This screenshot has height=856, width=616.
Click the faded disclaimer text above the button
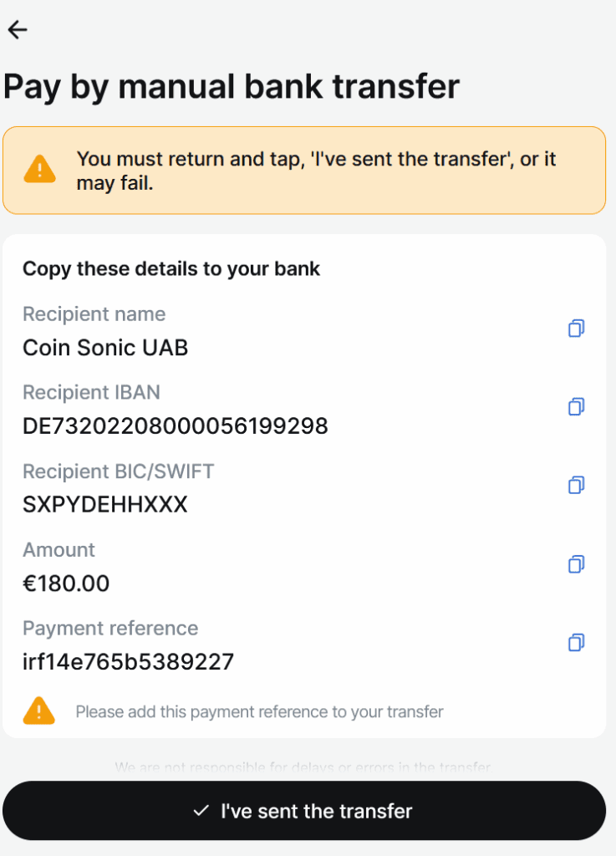tap(308, 767)
